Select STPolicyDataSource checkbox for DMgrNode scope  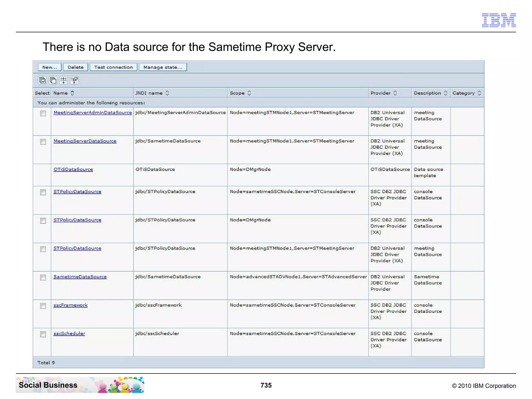coord(43,221)
